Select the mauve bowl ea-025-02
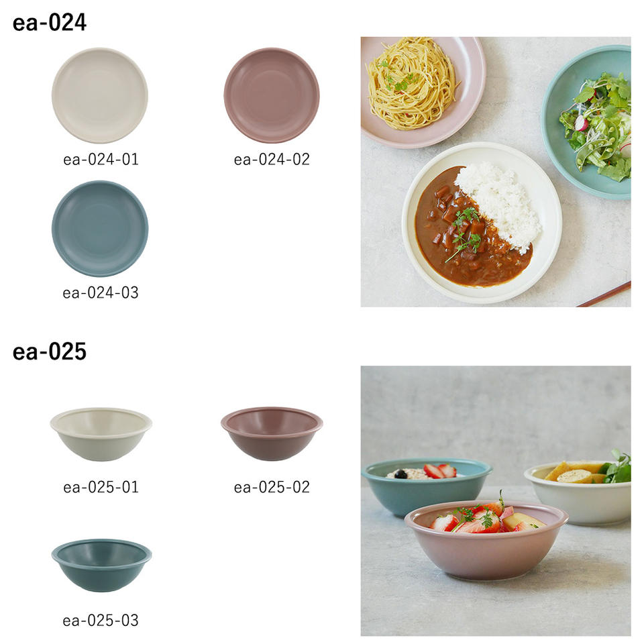 [272, 434]
